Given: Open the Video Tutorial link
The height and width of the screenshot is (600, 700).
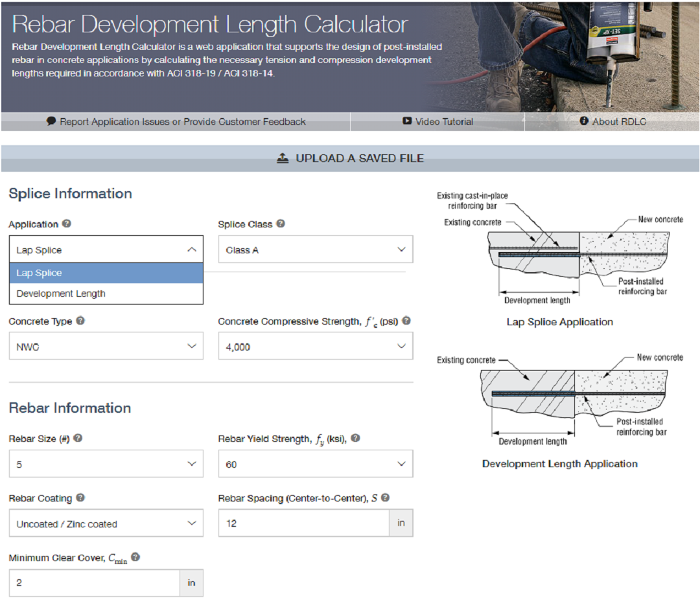Looking at the screenshot, I should coord(437,121).
